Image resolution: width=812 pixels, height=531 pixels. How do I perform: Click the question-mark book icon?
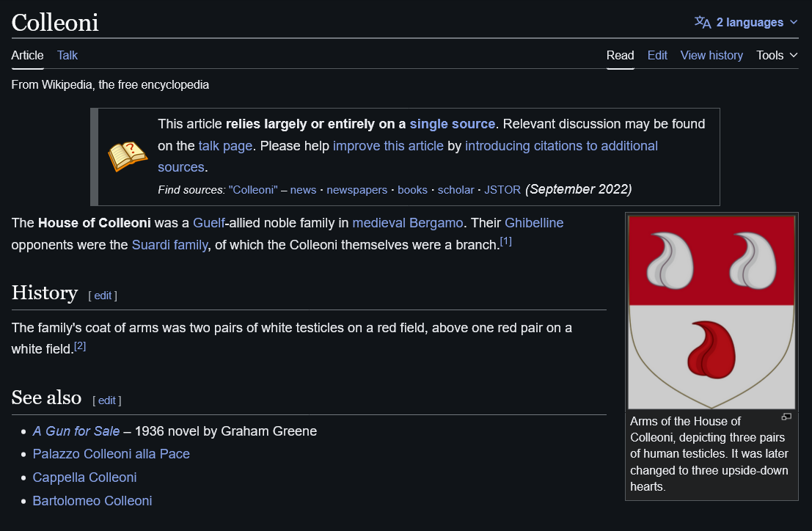pos(128,156)
